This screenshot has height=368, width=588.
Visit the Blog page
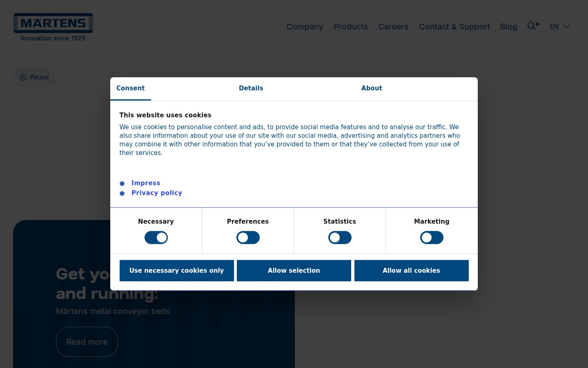pos(509,27)
